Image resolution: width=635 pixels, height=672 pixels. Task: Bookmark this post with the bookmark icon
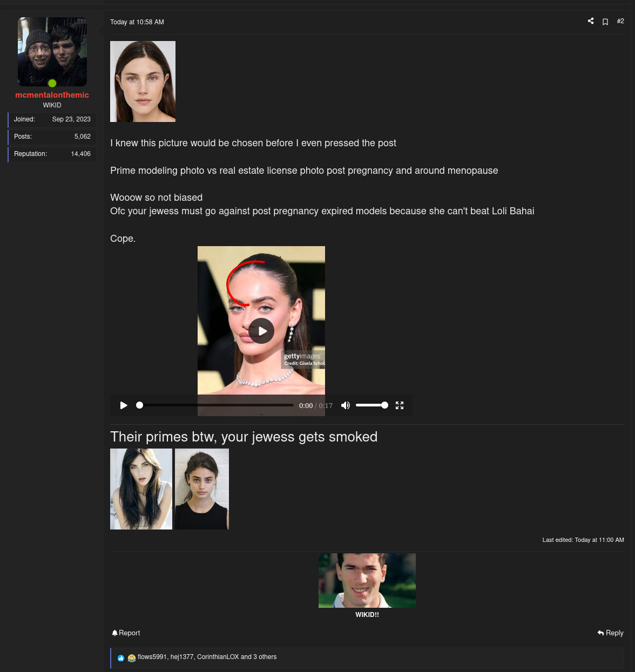pos(605,22)
